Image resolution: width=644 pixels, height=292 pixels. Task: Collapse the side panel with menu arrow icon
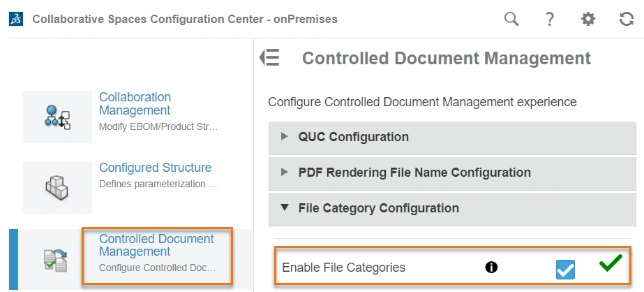[x=269, y=58]
